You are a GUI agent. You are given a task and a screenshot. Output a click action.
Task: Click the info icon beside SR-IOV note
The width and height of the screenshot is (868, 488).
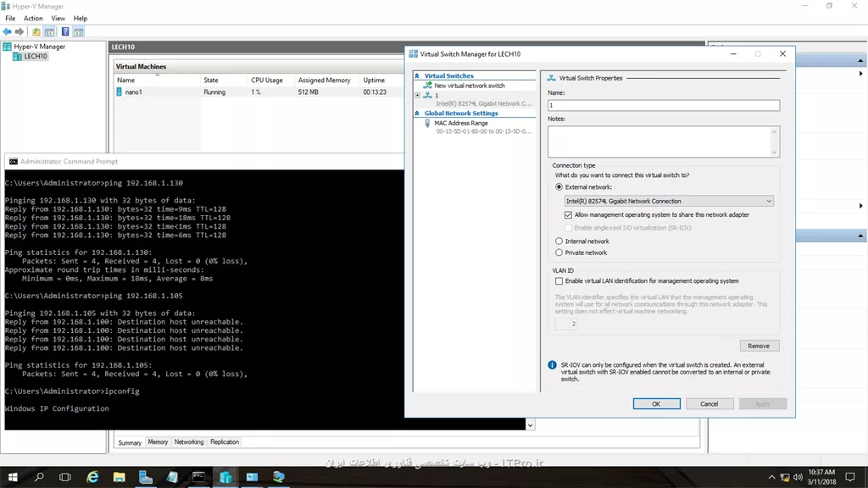[x=552, y=365]
